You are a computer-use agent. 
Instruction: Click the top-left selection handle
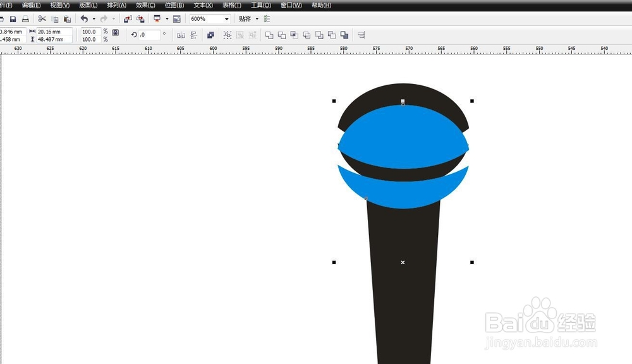pos(334,101)
